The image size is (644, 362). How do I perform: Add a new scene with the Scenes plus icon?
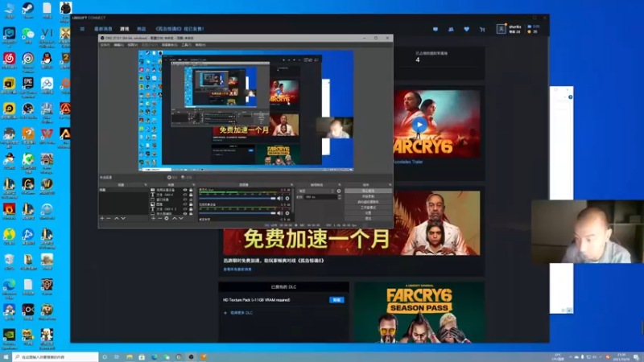[x=102, y=218]
